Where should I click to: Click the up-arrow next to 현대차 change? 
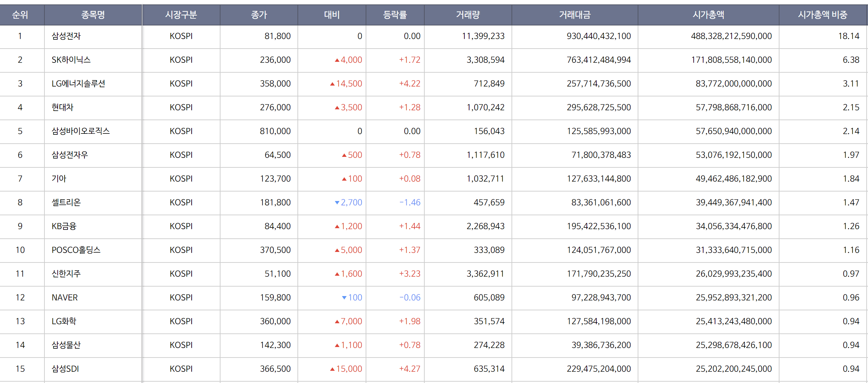[338, 107]
